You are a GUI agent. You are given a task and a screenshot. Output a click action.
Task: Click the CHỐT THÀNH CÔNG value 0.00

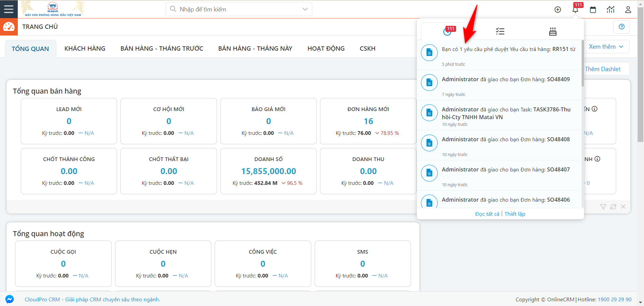[69, 171]
